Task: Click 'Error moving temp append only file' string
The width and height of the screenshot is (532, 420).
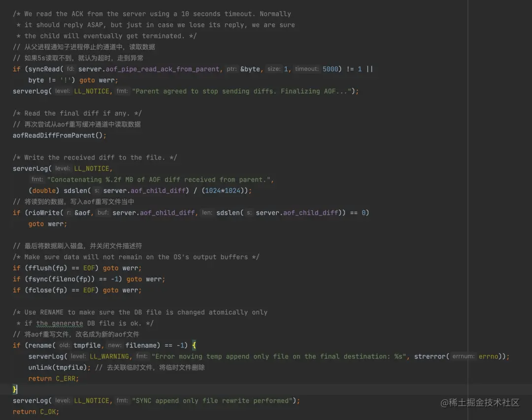Action: 278,356
